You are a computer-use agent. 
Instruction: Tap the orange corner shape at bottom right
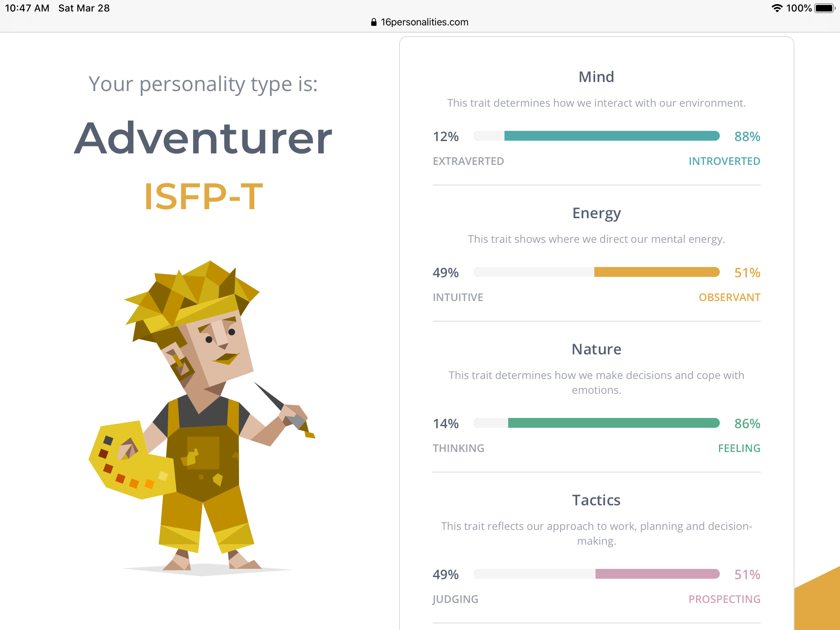point(817,598)
